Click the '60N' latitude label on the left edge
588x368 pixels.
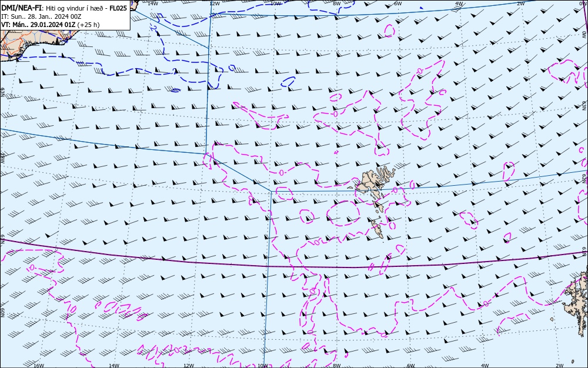coord(2,313)
